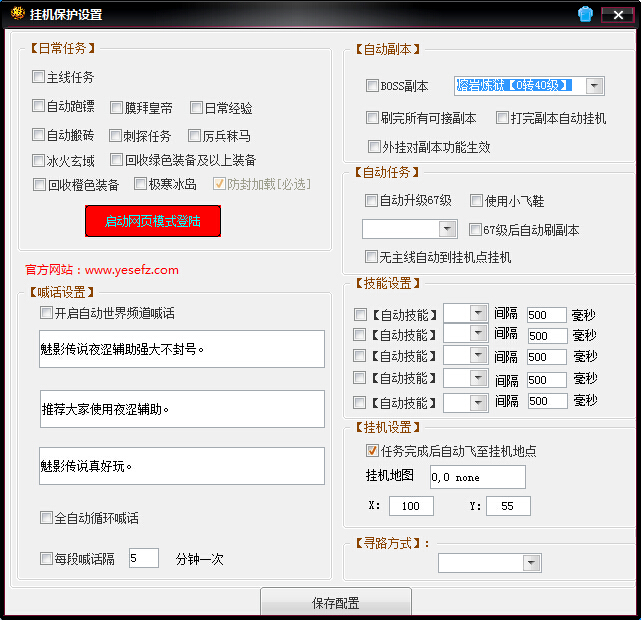
Task: Open second 自动技能 skill dropdown
Action: click(478, 333)
